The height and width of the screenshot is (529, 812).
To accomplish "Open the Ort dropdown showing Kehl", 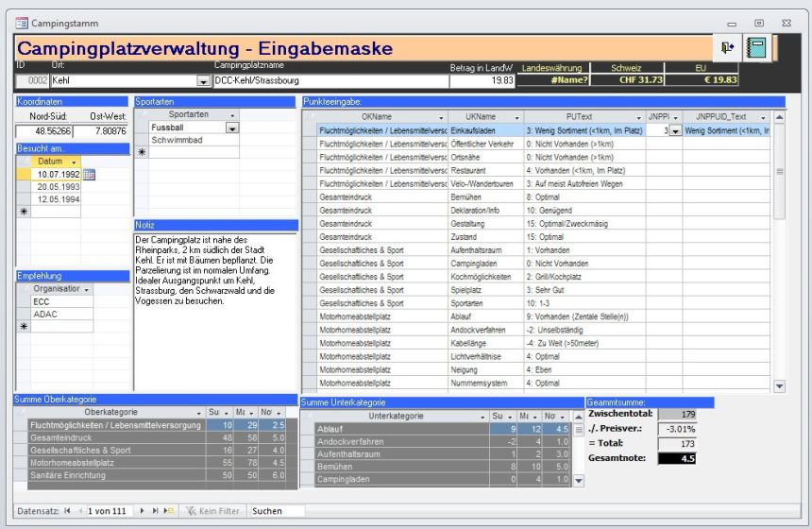I will click(202, 82).
